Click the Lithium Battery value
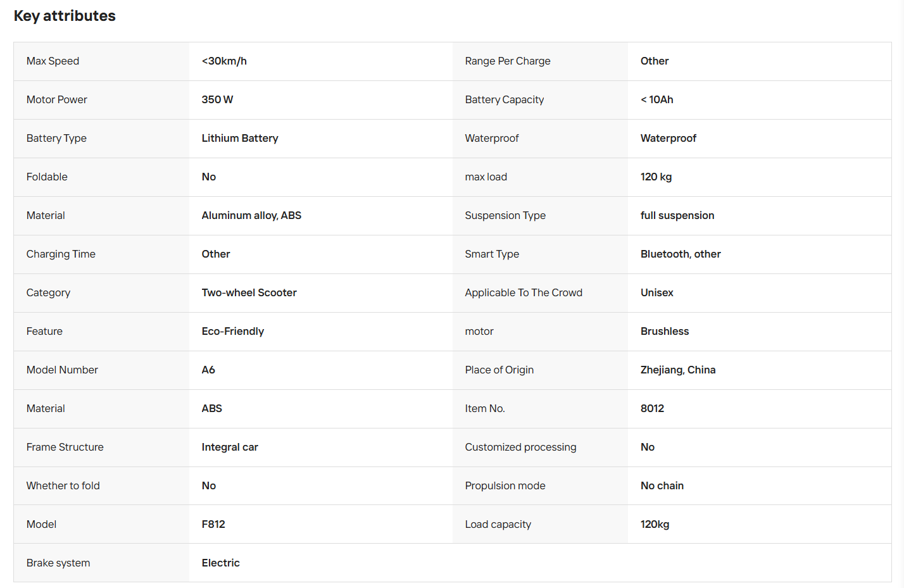Viewport: 904px width, 588px height. [x=240, y=139]
